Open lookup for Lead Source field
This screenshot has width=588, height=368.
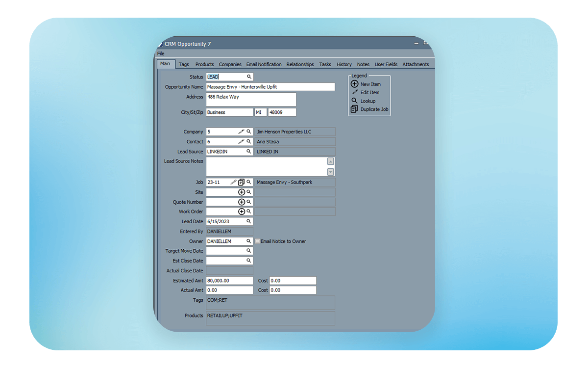pos(249,152)
